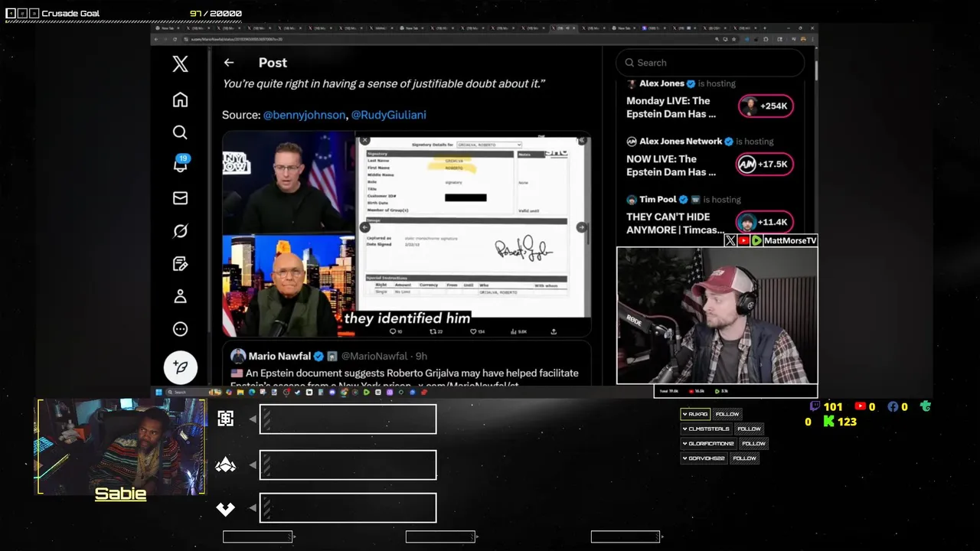Image resolution: width=980 pixels, height=551 pixels.
Task: Click the triangle arrow beside the middle box
Action: tap(253, 465)
